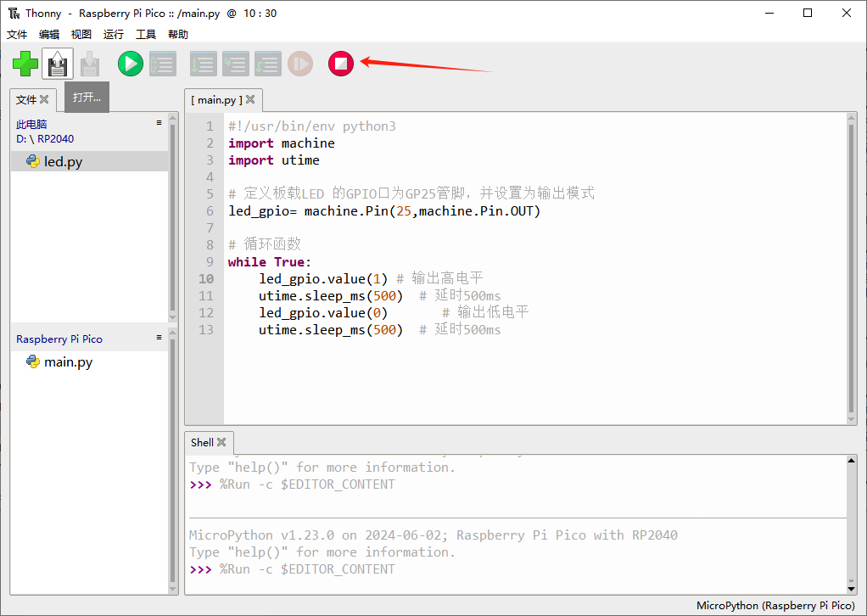Click line number 10 in the gutter

click(x=206, y=278)
